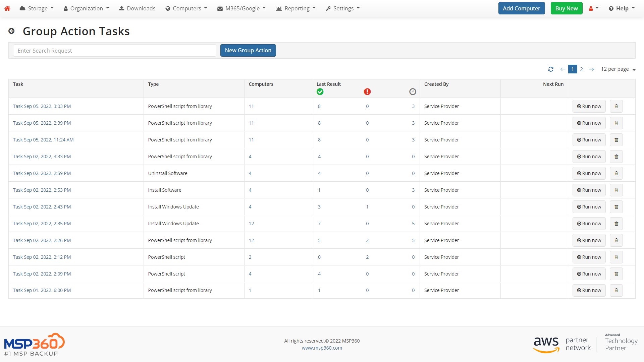This screenshot has width=644, height=362.
Task: Delete Task Sep 02, 2022, 2:35 PM
Action: click(616, 224)
